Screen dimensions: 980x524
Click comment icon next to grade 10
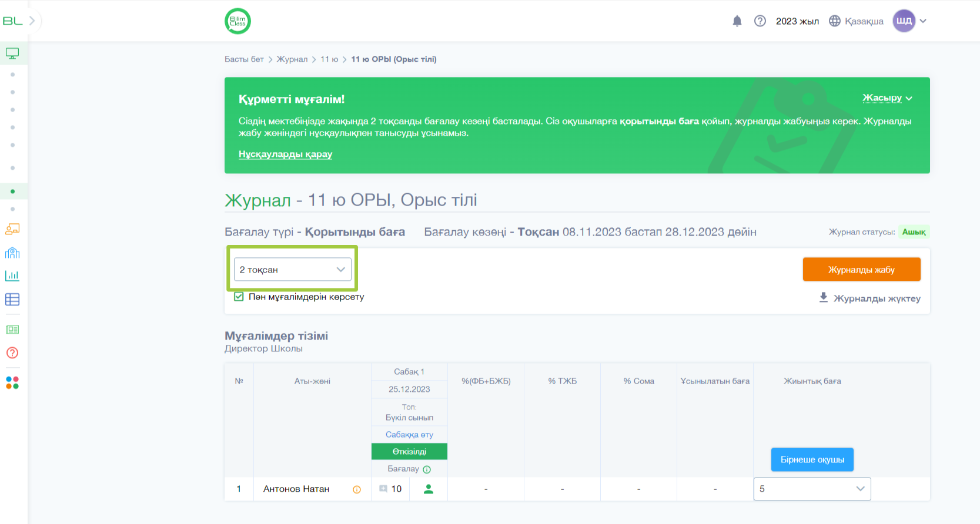[x=383, y=489]
